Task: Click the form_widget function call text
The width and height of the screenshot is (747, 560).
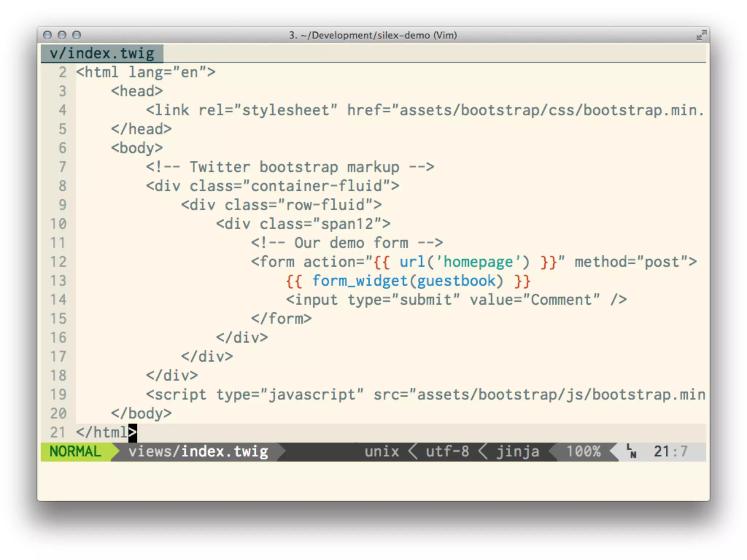Action: pyautogui.click(x=359, y=281)
